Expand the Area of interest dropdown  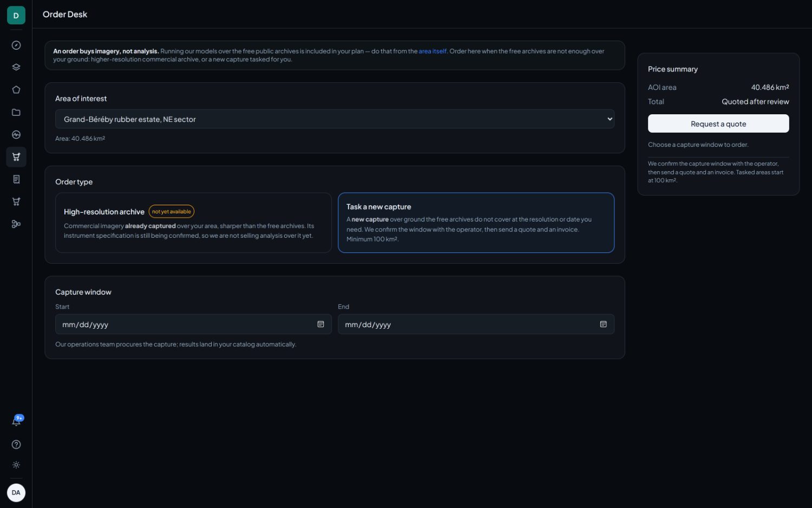point(335,119)
